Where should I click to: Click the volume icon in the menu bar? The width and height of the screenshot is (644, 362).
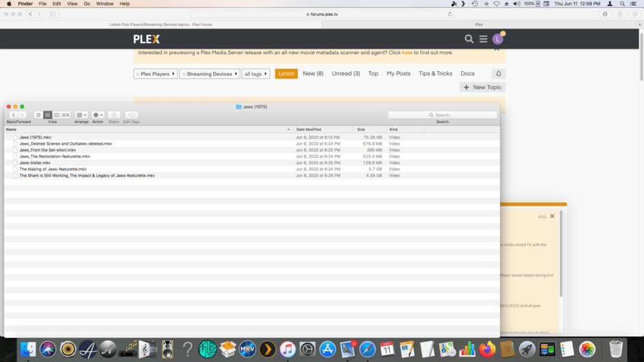click(x=517, y=3)
